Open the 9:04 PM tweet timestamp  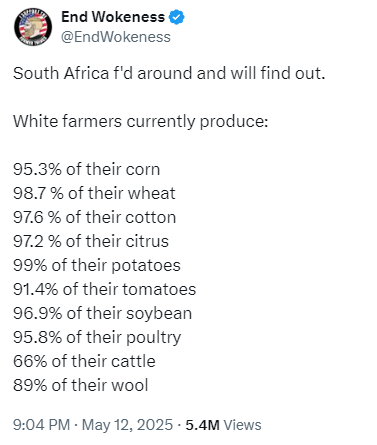pos(42,425)
